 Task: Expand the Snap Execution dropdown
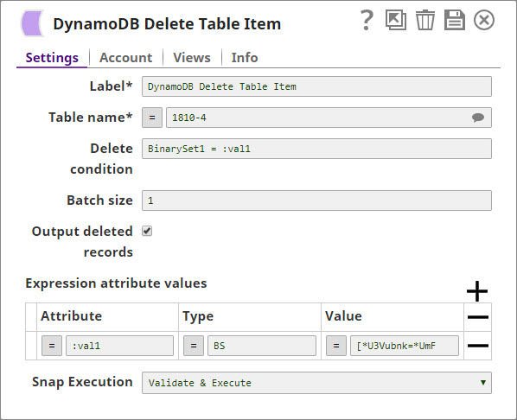pos(317,383)
